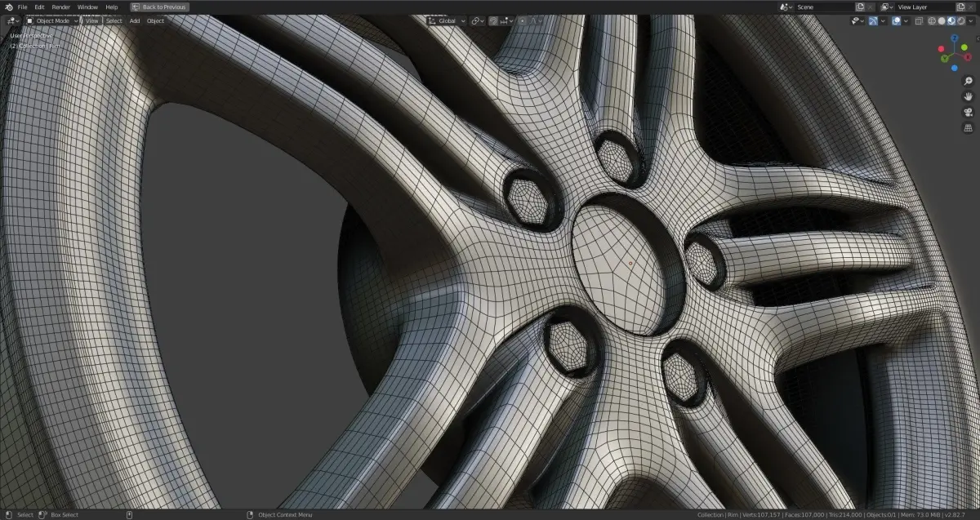Open the editor type selector dropdown
980x520 pixels.
(x=12, y=20)
